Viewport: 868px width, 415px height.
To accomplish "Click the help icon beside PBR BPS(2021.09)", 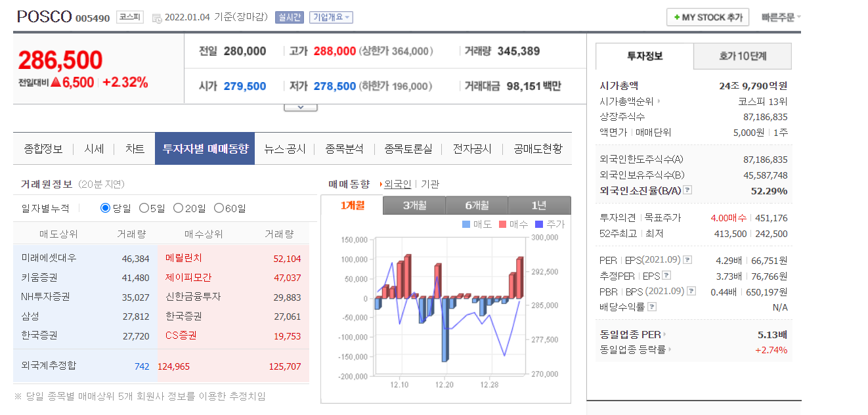I will pyautogui.click(x=691, y=292).
